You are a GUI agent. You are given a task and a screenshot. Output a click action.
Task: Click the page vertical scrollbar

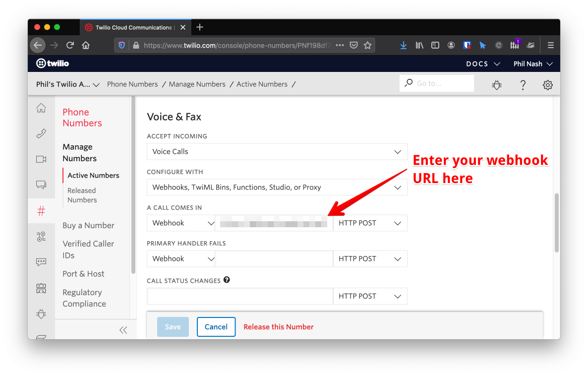pyautogui.click(x=556, y=223)
